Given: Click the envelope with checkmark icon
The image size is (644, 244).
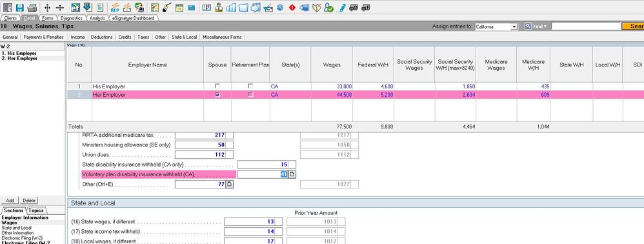Looking at the screenshot, I should tap(268, 7).
